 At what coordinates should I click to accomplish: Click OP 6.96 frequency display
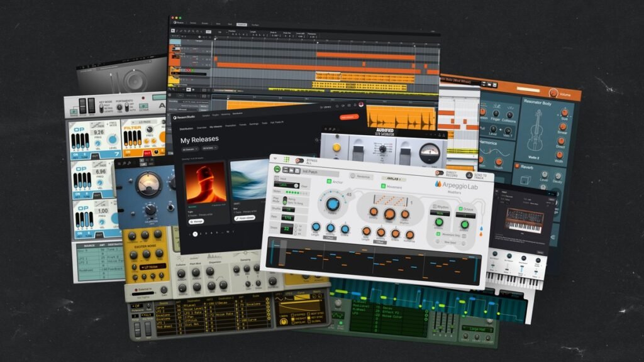click(x=101, y=172)
